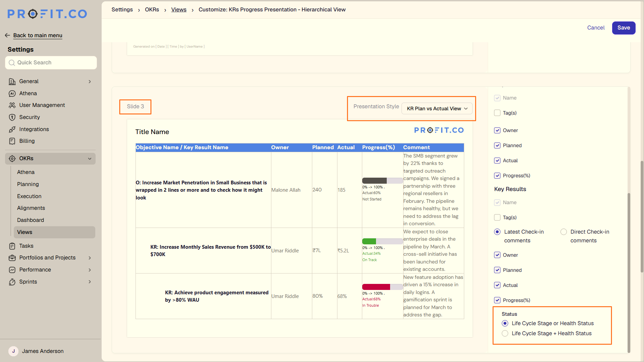Open Execution under OKRs
644x362 pixels.
[x=29, y=196]
